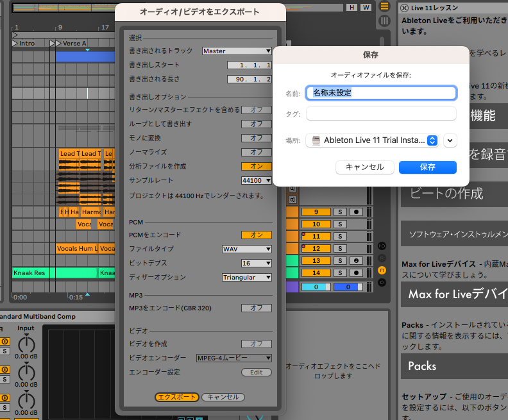Toggle Convert to Mono option
This screenshot has height=420, width=508.
point(257,138)
